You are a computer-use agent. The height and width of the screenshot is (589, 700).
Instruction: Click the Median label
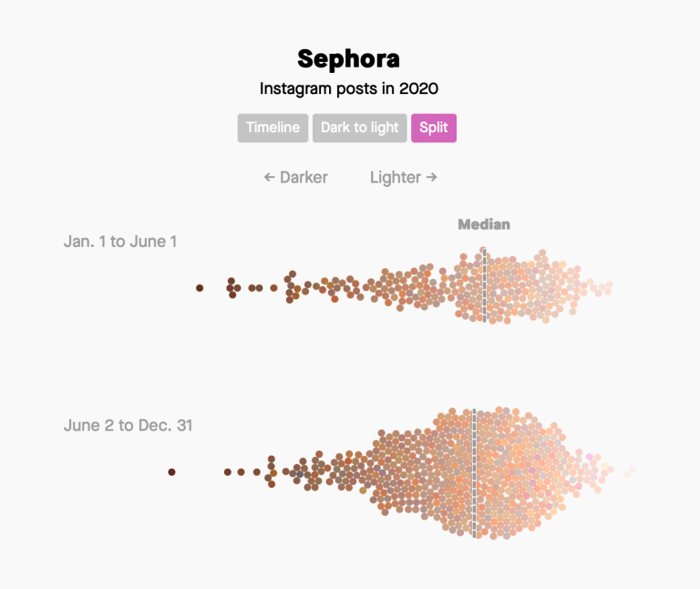pos(483,224)
